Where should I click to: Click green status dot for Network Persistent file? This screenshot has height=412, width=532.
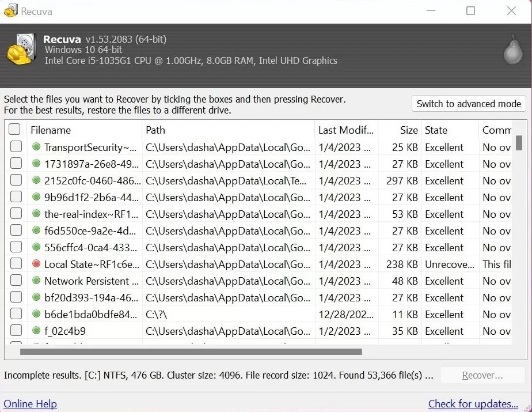coord(36,280)
